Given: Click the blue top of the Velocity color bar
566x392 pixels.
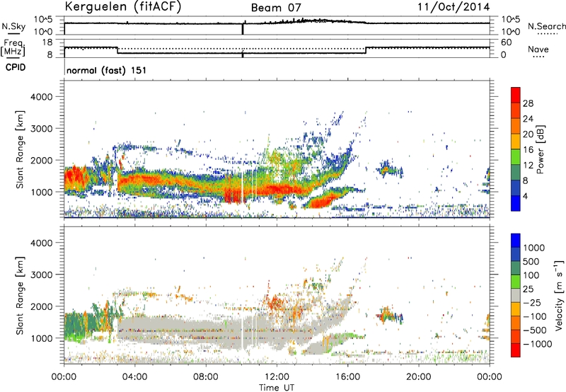Looking at the screenshot, I should click(x=516, y=241).
